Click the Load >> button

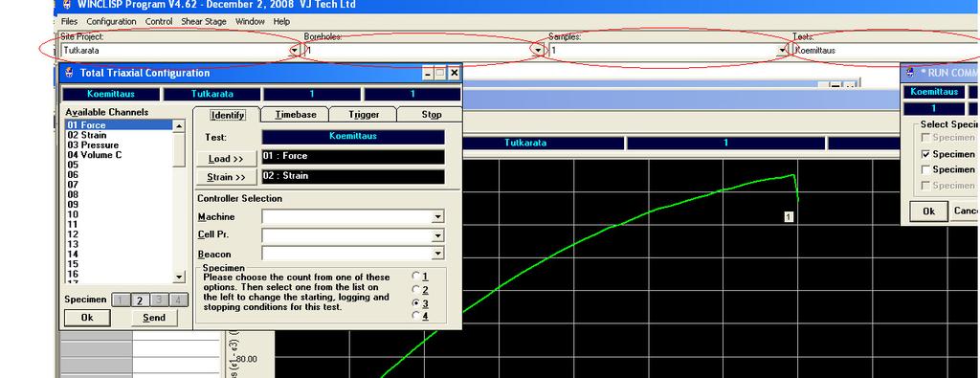[226, 159]
